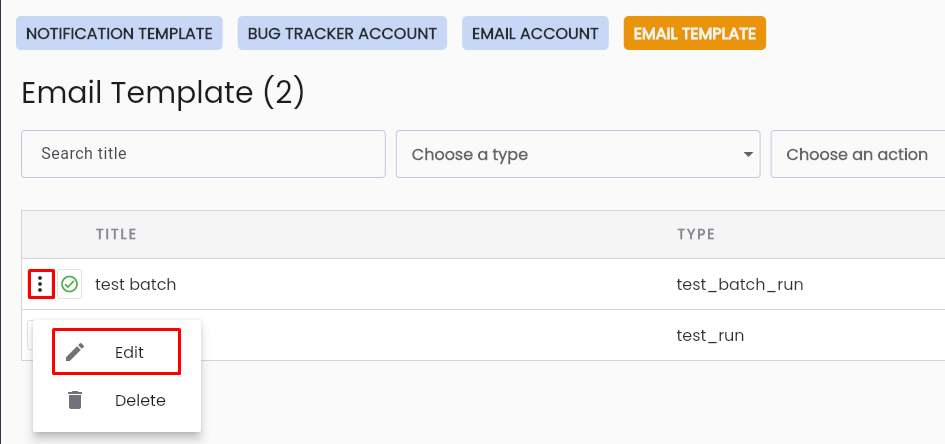The width and height of the screenshot is (945, 444).
Task: Select the test_batch_run type cell
Action: tap(740, 284)
